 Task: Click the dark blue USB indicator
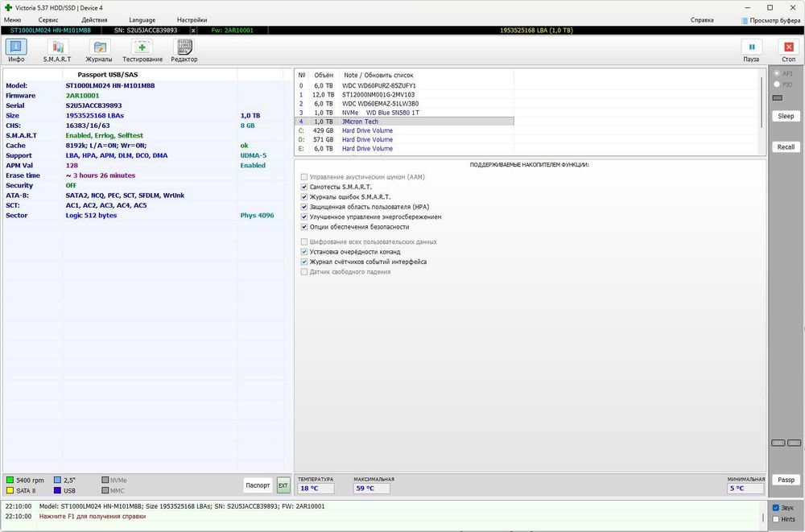click(x=57, y=490)
